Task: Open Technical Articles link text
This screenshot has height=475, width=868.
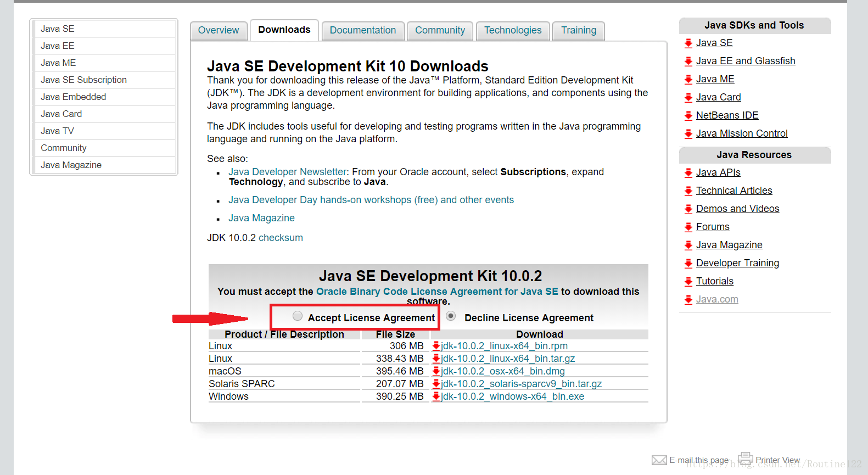Action: (734, 191)
